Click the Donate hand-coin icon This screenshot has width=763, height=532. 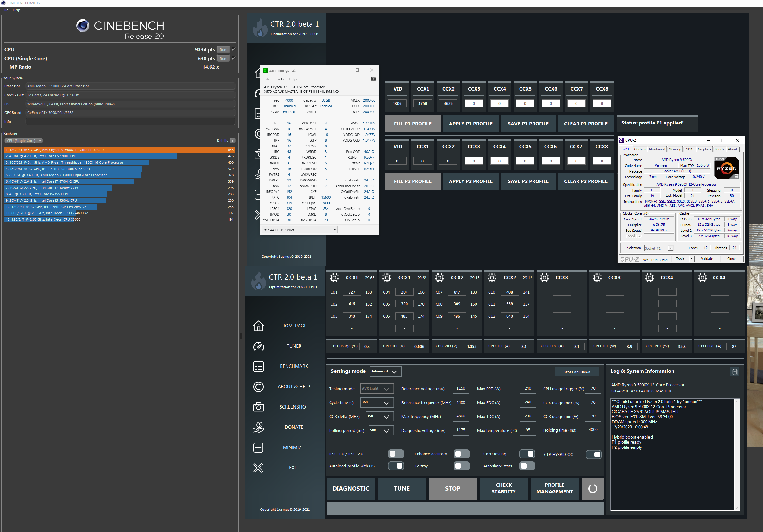[258, 427]
